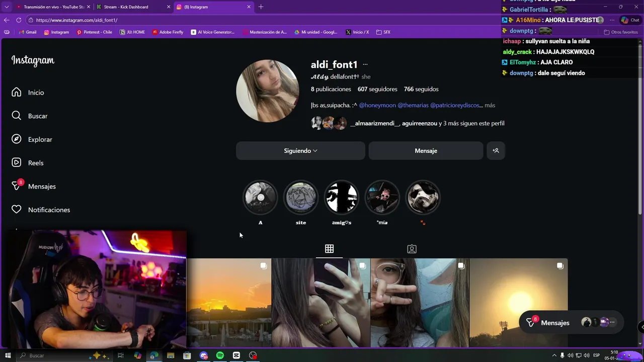Open the Adobe Firefly bookmark

point(168,32)
